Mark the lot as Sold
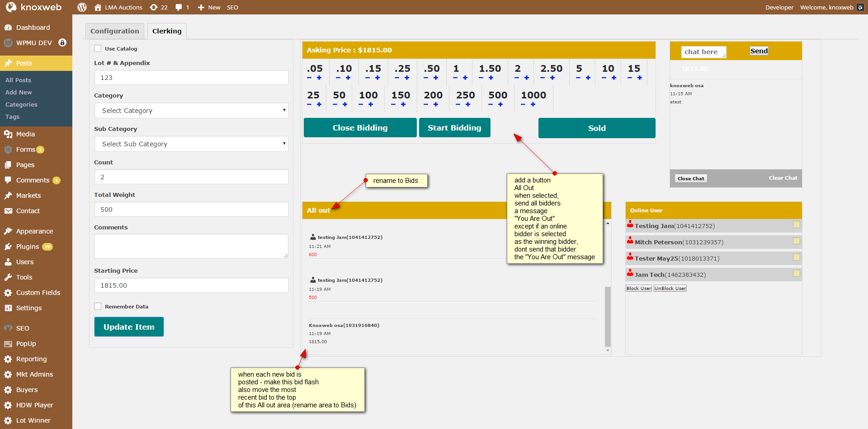 click(x=597, y=128)
